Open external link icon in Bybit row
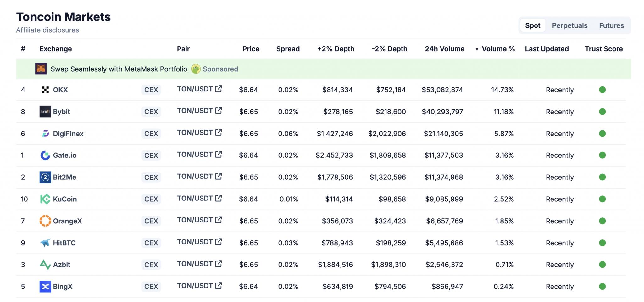Screen dimensions: 644x302 [219, 111]
